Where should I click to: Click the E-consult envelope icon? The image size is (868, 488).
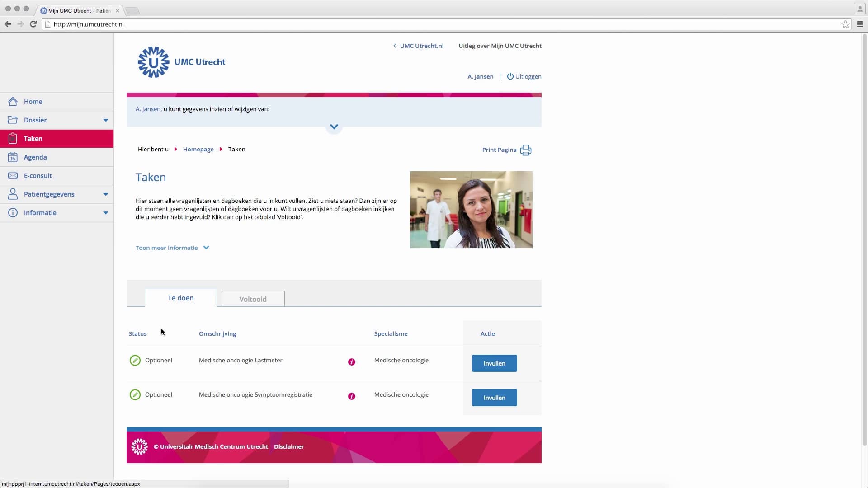click(13, 176)
